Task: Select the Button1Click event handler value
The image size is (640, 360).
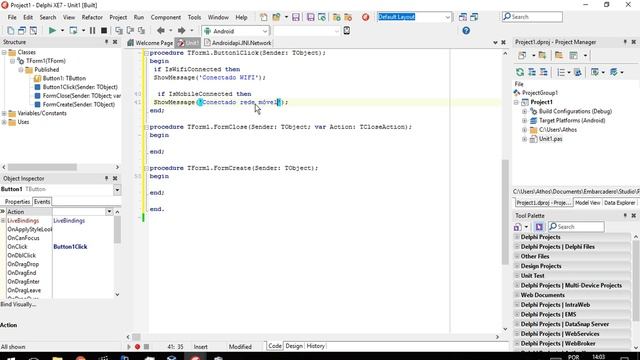Action: pyautogui.click(x=70, y=247)
